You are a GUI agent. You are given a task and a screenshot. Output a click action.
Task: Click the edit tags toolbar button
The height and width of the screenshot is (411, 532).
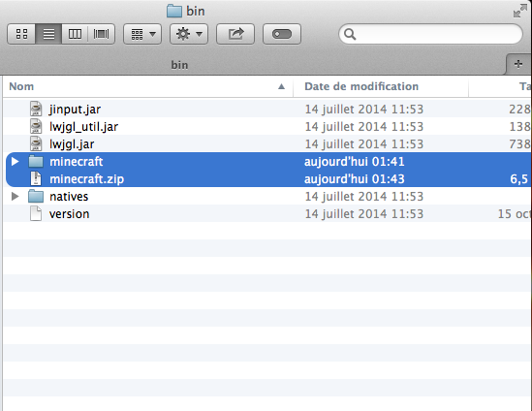click(282, 34)
